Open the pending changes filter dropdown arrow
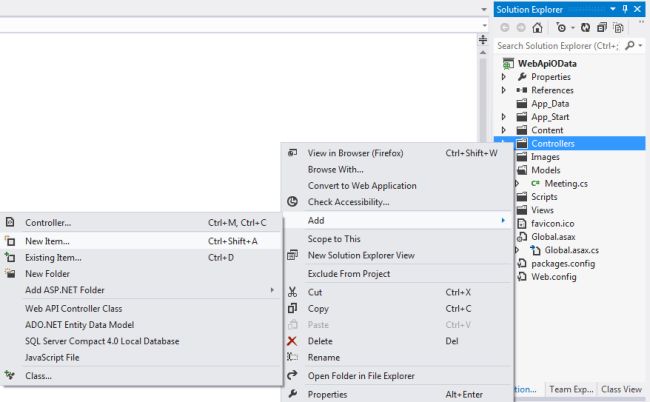This screenshot has width=650, height=402. pyautogui.click(x=572, y=28)
